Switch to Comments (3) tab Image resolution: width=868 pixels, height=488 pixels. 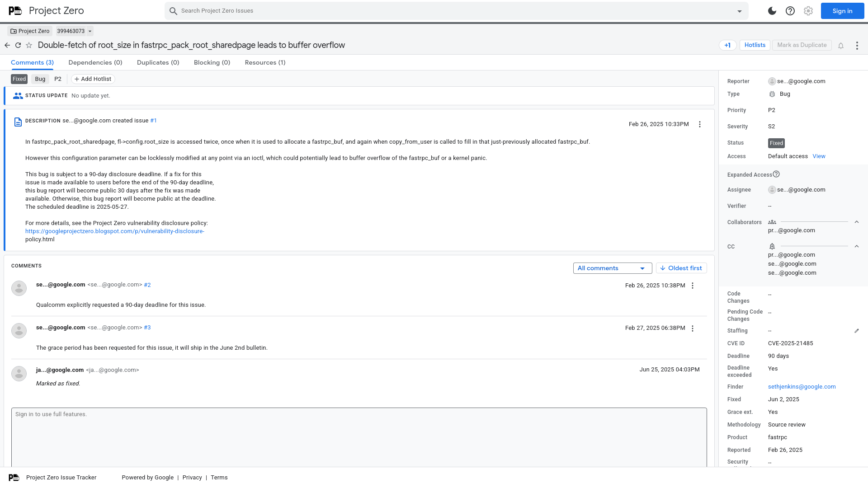(x=32, y=62)
